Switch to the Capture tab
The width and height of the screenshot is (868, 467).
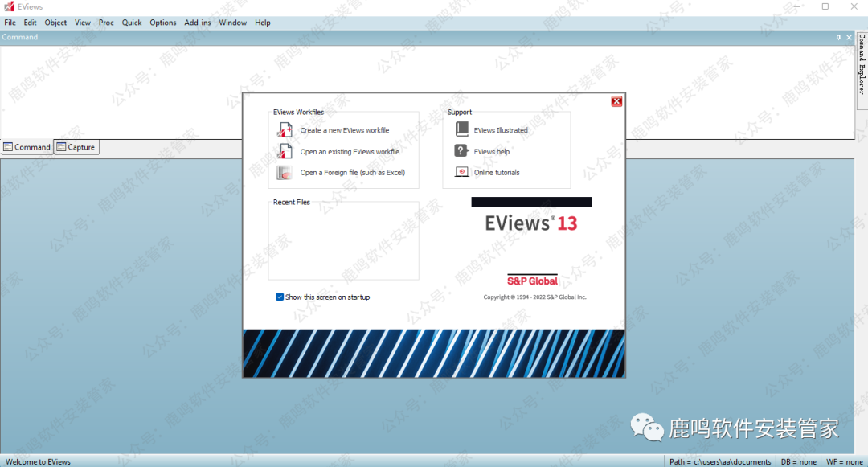[76, 147]
